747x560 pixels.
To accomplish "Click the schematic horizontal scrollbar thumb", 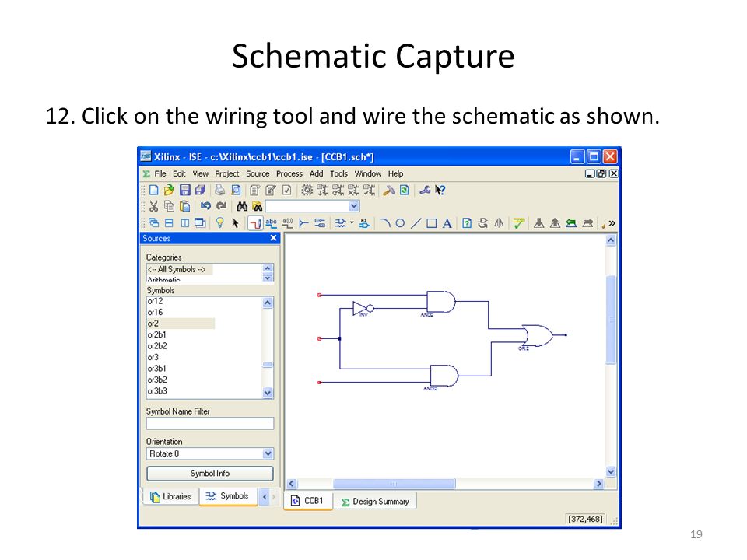I will [x=394, y=484].
